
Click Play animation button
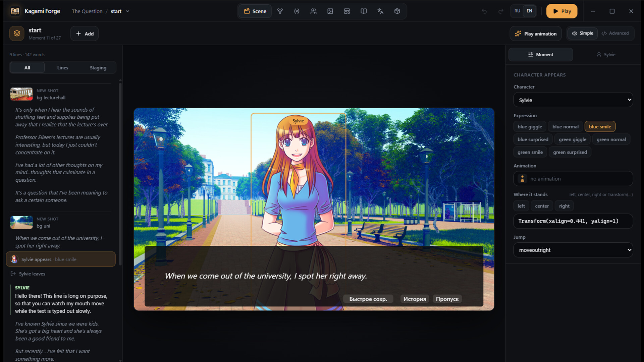(x=536, y=34)
